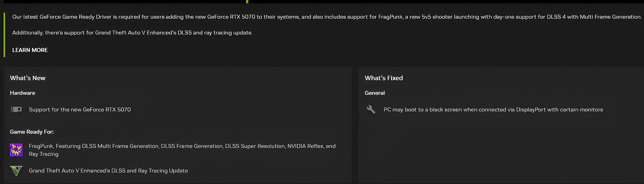This screenshot has width=644, height=184.
Task: Click the Additionally, there's support paragraph
Action: [132, 33]
